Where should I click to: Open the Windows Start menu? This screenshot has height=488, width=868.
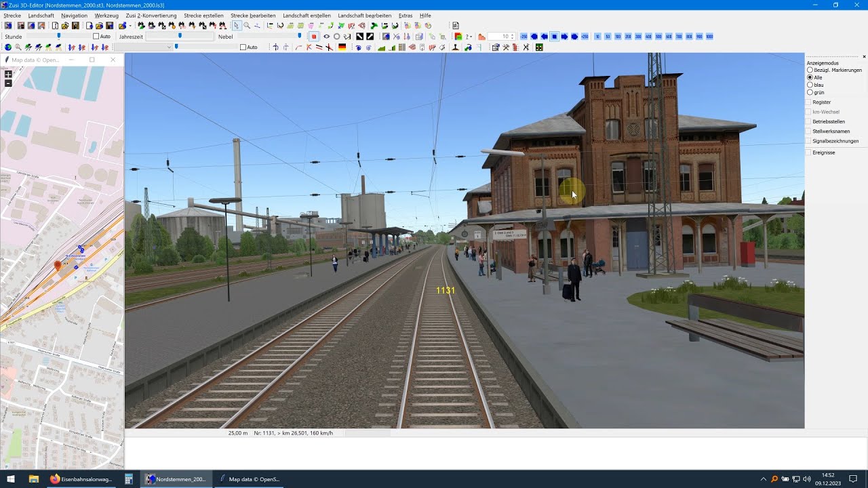(x=11, y=479)
